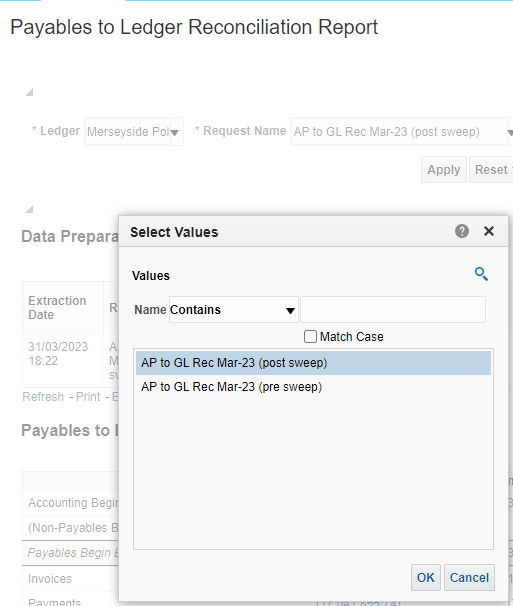Click the Cancel button
This screenshot has width=513, height=606.
[x=469, y=577]
